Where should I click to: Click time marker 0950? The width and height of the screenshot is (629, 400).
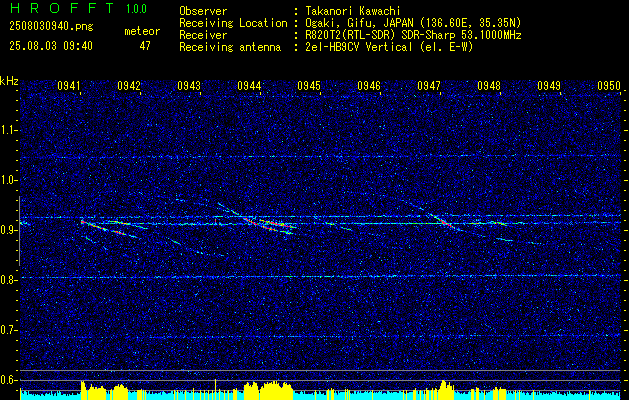(609, 85)
